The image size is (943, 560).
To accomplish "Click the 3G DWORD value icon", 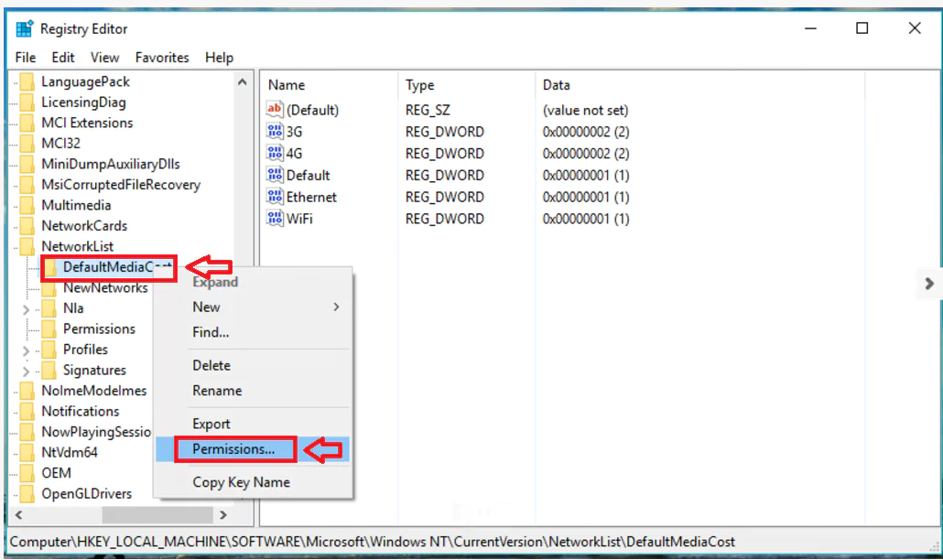I will [x=275, y=132].
